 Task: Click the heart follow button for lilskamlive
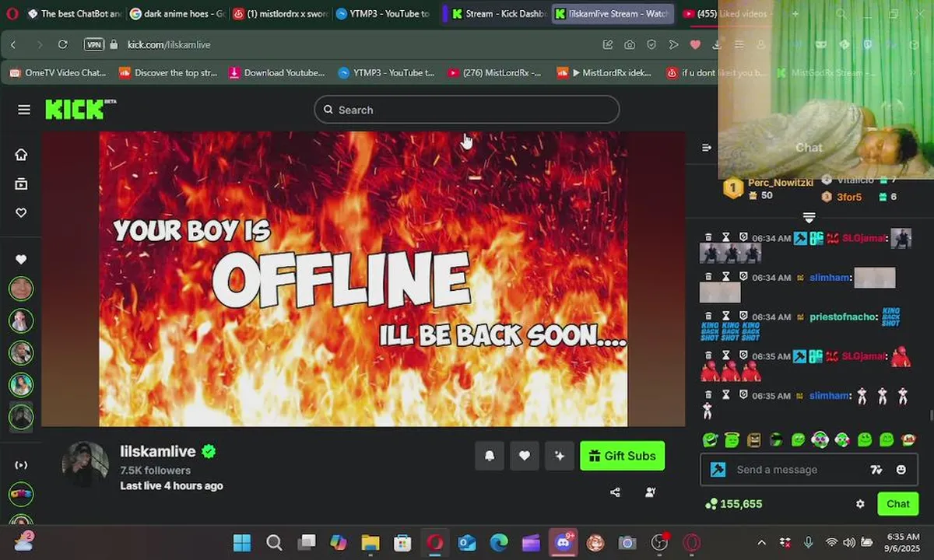(525, 456)
